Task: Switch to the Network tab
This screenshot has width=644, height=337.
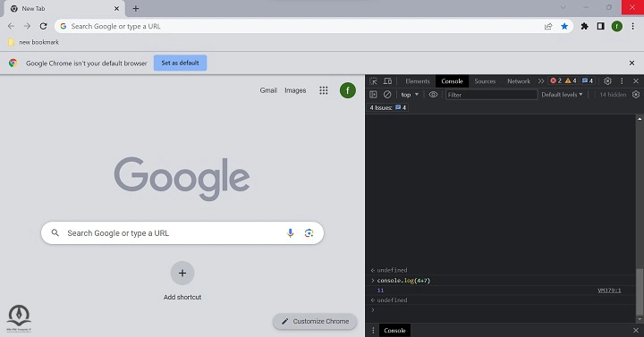Action: 519,81
